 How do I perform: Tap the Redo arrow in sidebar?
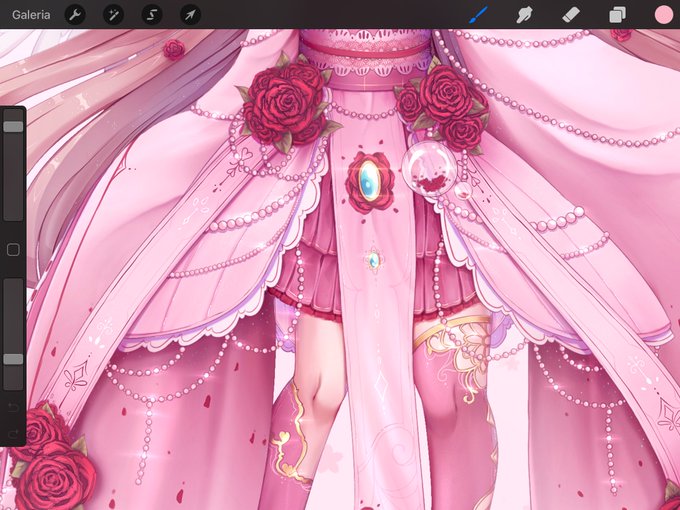coord(13,433)
